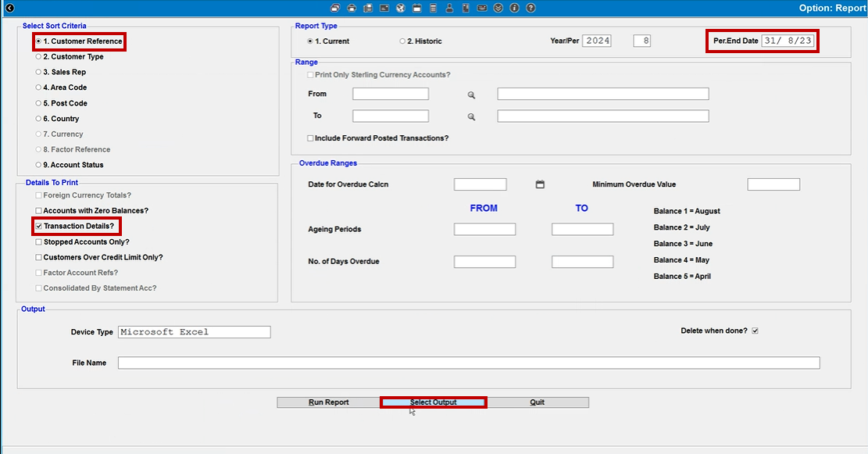Click the double chevron down icon
Screen dimensions: 868x454
498,8
